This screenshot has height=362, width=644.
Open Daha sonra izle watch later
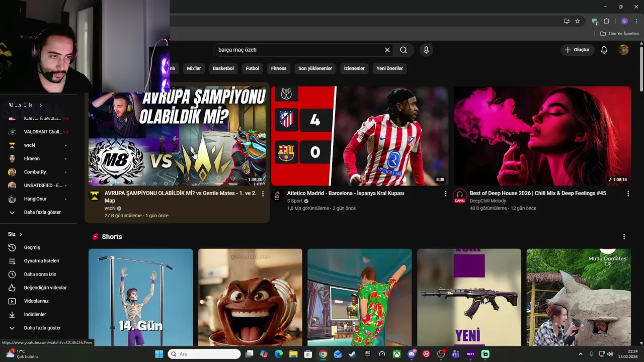pyautogui.click(x=39, y=274)
